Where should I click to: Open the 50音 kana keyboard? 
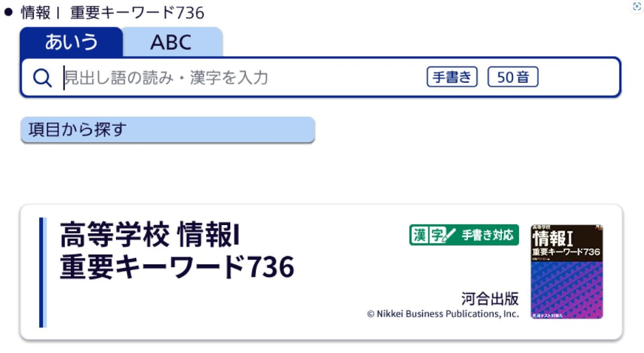pyautogui.click(x=513, y=77)
